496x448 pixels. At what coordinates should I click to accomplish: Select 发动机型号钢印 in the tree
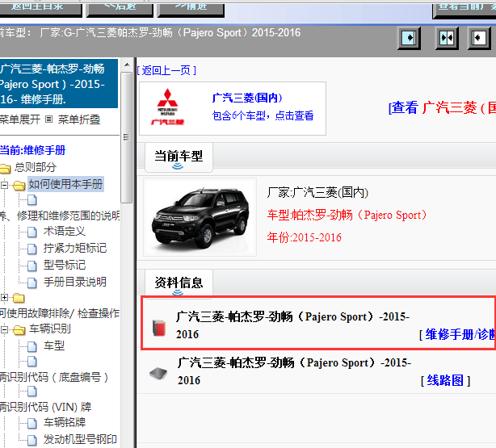[80, 439]
